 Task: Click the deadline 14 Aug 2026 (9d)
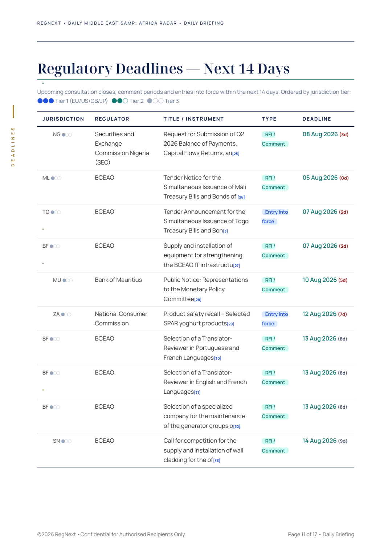[x=325, y=441]
